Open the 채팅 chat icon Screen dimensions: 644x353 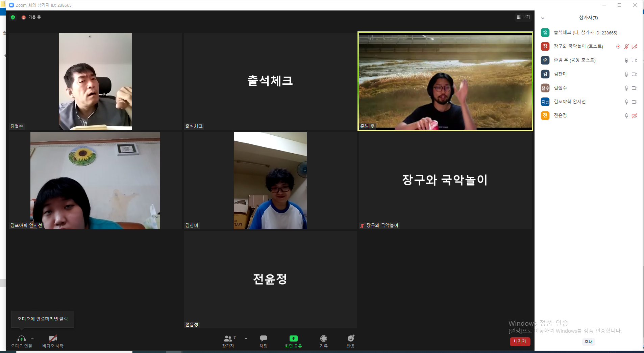point(264,338)
